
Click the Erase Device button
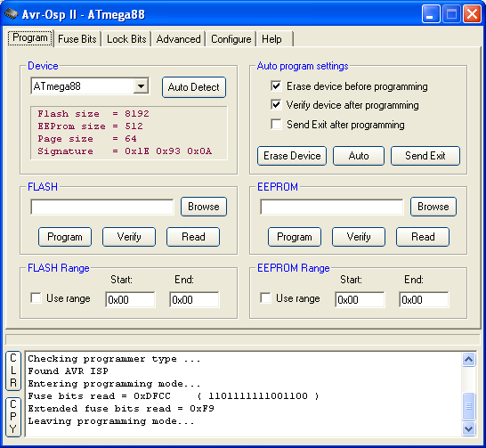click(x=292, y=156)
